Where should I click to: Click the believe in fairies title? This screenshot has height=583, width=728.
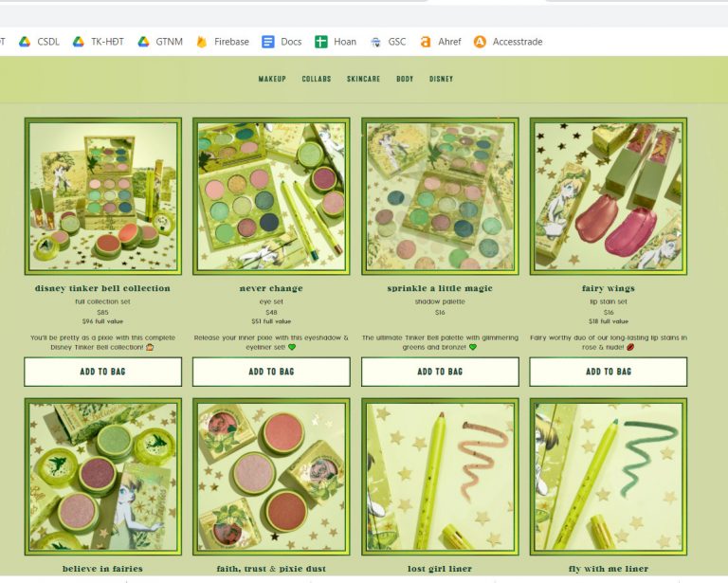(x=102, y=569)
